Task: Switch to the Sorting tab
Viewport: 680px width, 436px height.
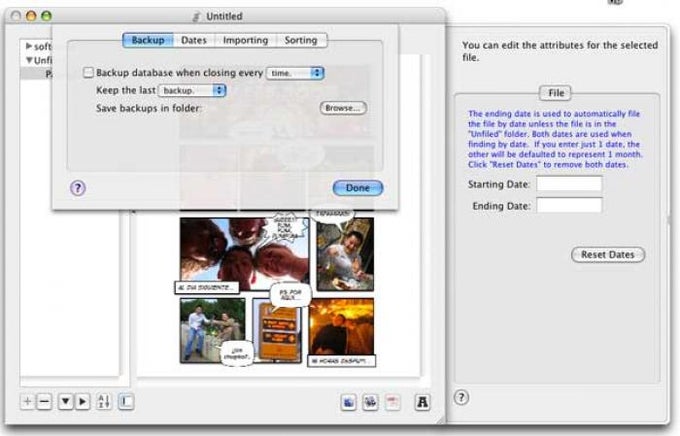Action: 301,40
